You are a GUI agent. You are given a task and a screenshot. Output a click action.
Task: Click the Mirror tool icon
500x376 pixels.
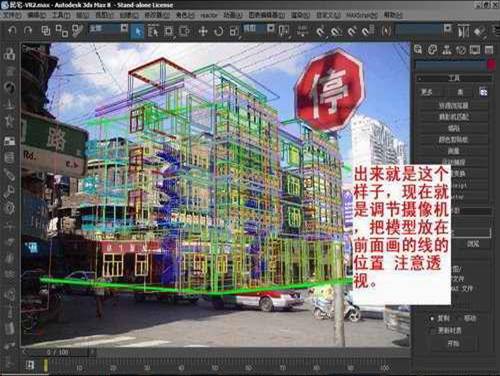[464, 31]
